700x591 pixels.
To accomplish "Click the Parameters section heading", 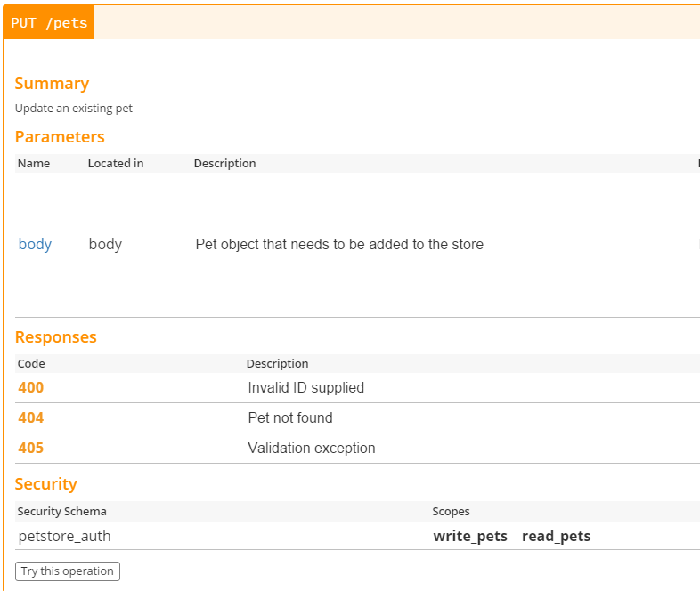I will click(60, 137).
